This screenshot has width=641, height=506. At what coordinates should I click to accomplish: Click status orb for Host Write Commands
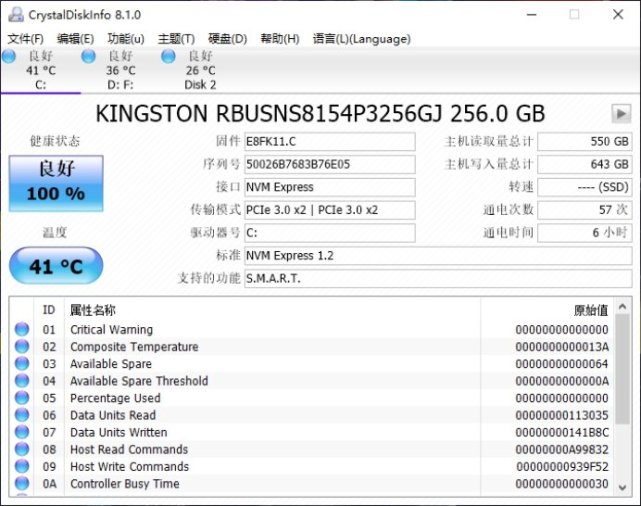(x=22, y=466)
